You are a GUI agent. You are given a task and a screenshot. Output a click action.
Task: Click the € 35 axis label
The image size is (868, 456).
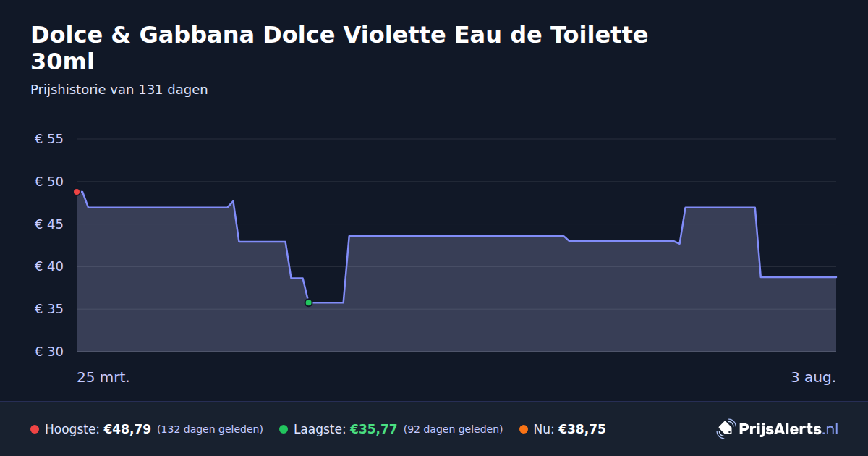click(49, 309)
